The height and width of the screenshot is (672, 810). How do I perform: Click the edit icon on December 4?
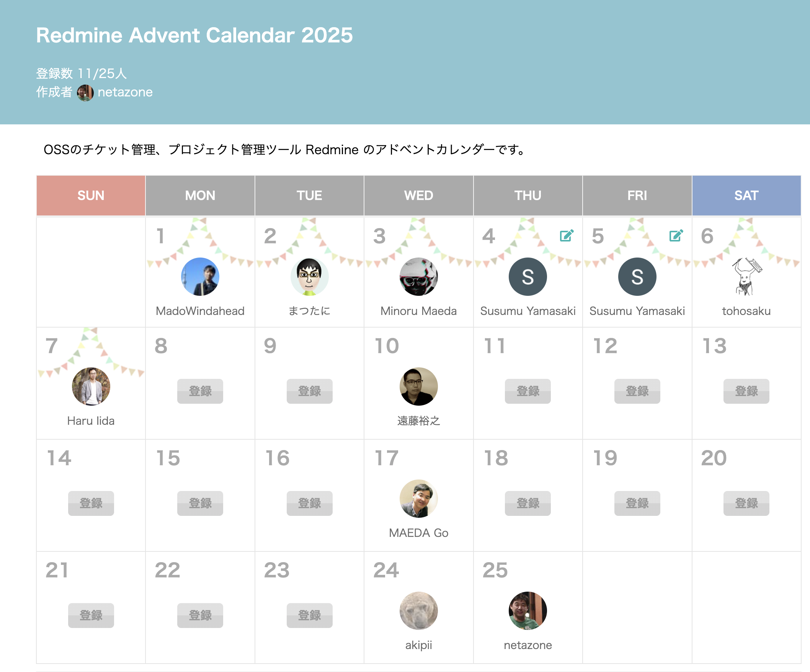click(566, 236)
